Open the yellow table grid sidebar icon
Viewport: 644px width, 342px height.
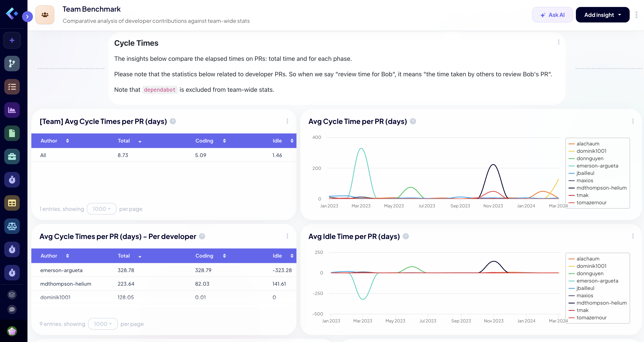12,203
